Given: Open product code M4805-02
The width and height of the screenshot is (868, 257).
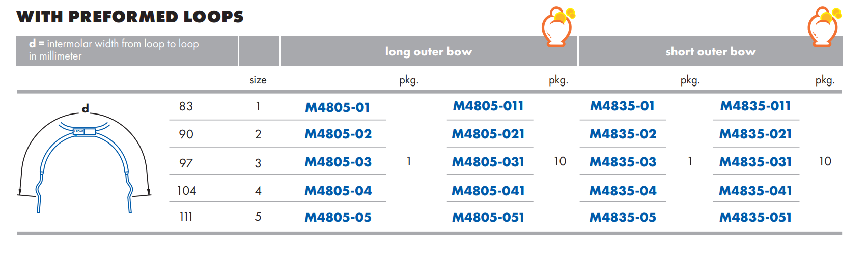Looking at the screenshot, I should (338, 134).
